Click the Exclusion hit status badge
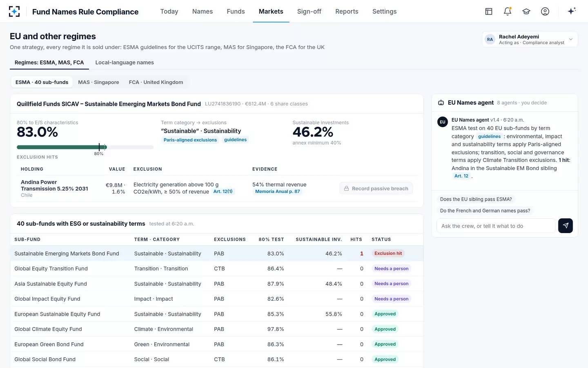Image resolution: width=588 pixels, height=368 pixels. [388, 254]
